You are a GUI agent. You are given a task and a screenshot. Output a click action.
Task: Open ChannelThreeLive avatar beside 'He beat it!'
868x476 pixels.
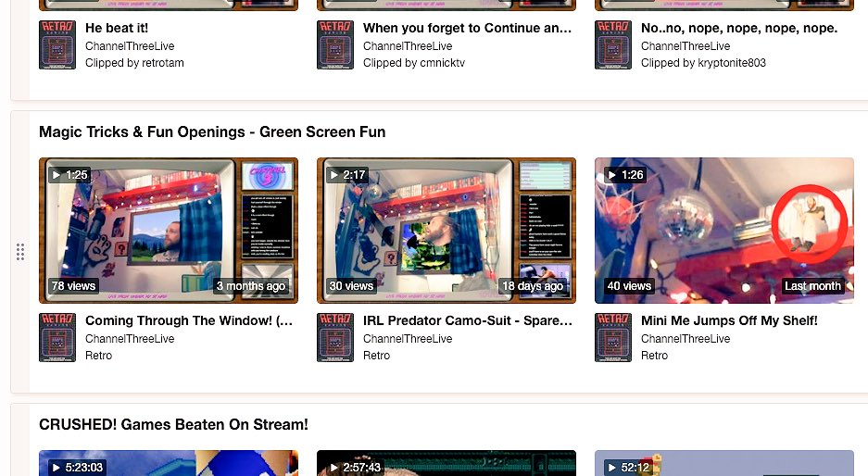coord(57,44)
